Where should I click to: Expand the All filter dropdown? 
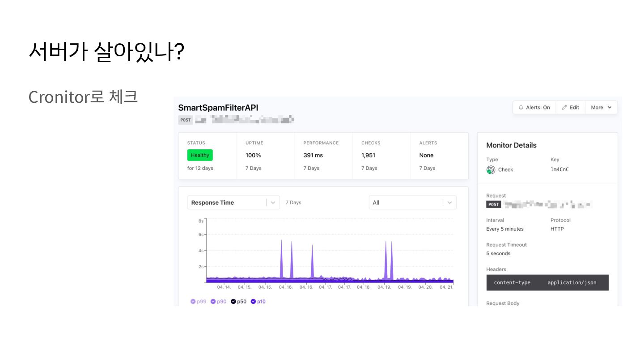pos(412,202)
